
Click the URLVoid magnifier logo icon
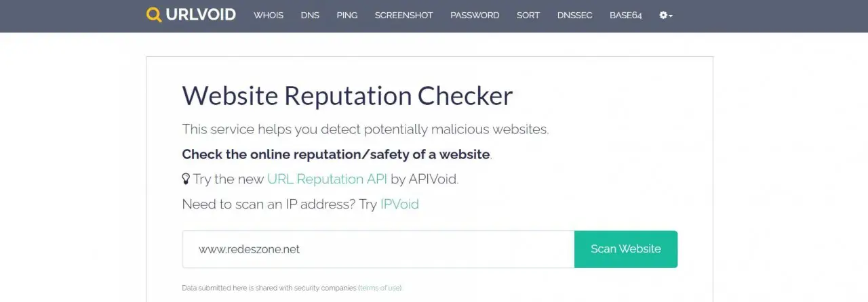(154, 15)
